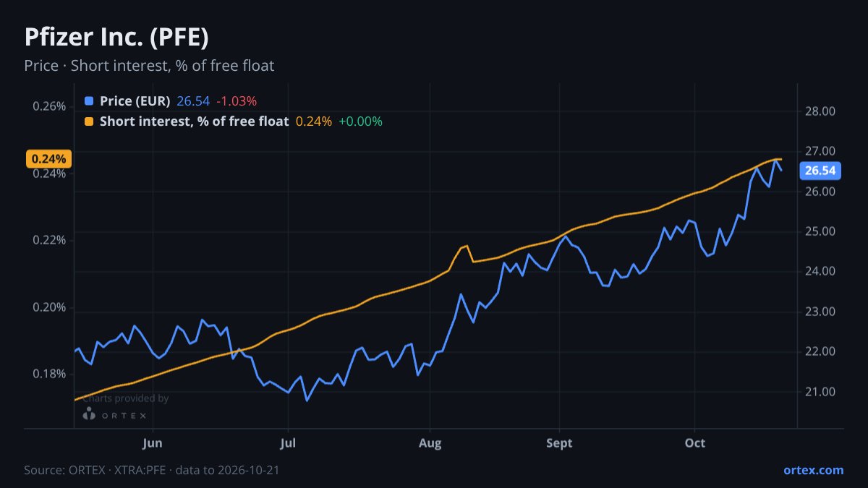Click the 0.26% left axis label
This screenshot has width=868, height=488.
coord(49,106)
